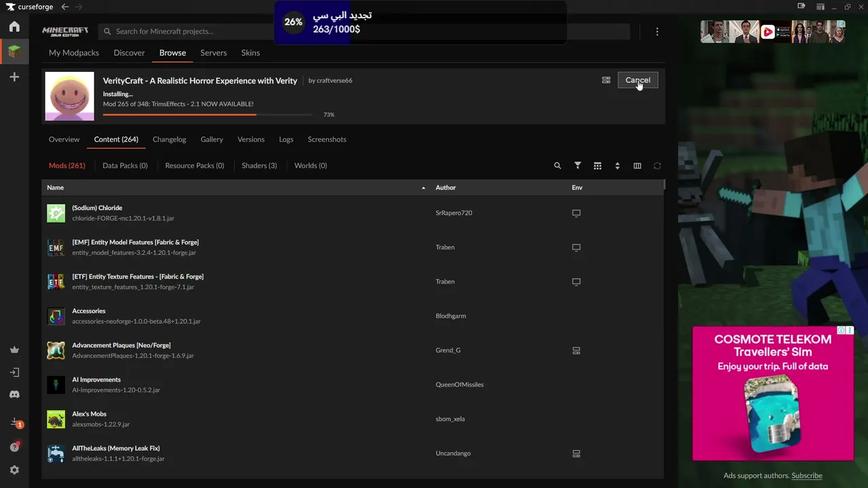Open the filter funnel icon
868x488 pixels.
(578, 165)
